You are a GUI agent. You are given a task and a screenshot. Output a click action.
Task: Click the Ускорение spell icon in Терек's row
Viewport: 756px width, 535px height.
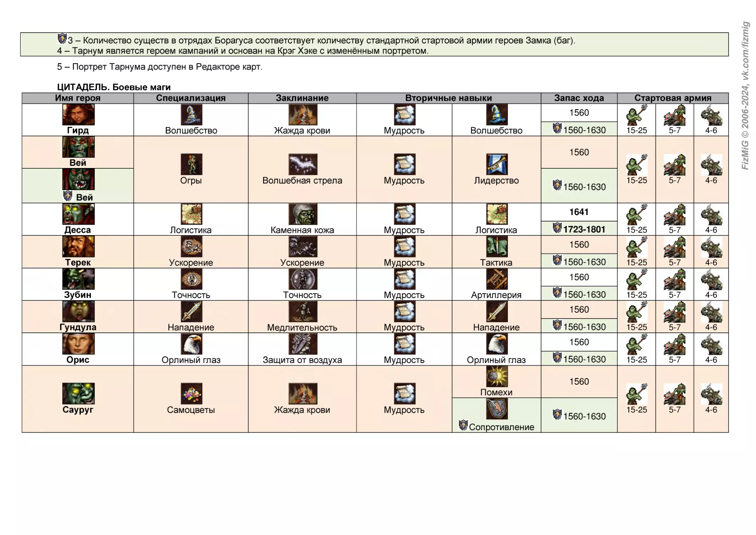click(x=303, y=246)
